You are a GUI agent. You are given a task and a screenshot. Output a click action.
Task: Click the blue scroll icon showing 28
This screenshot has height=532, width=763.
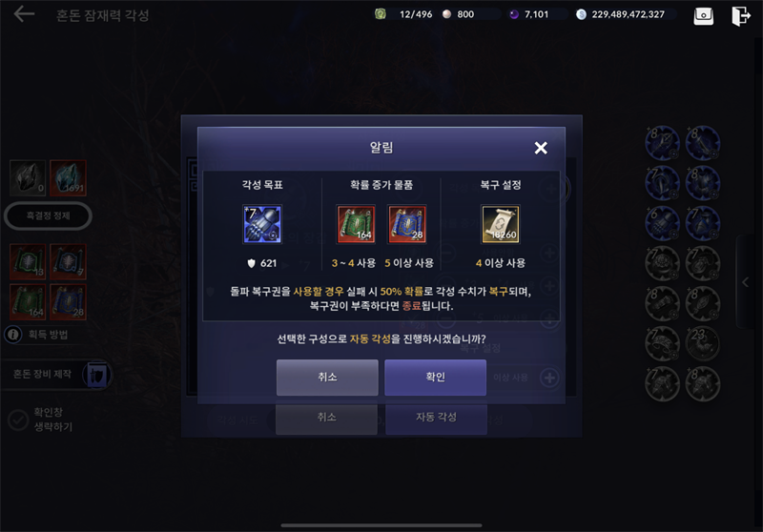(x=407, y=224)
